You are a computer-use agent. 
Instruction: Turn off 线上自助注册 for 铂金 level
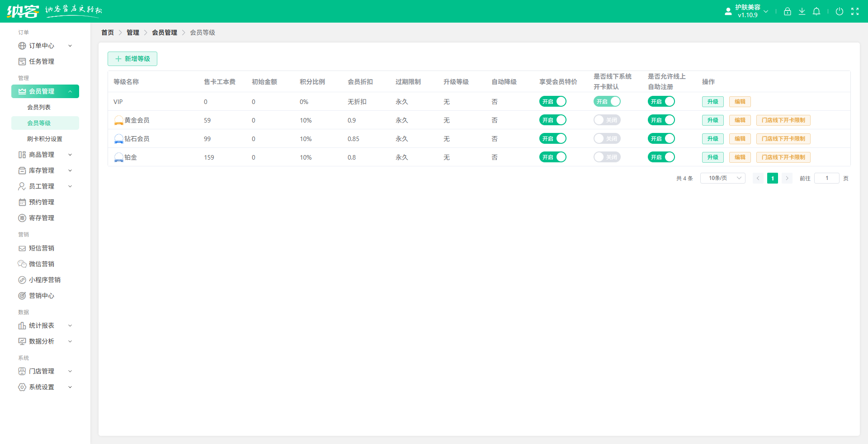pos(661,157)
